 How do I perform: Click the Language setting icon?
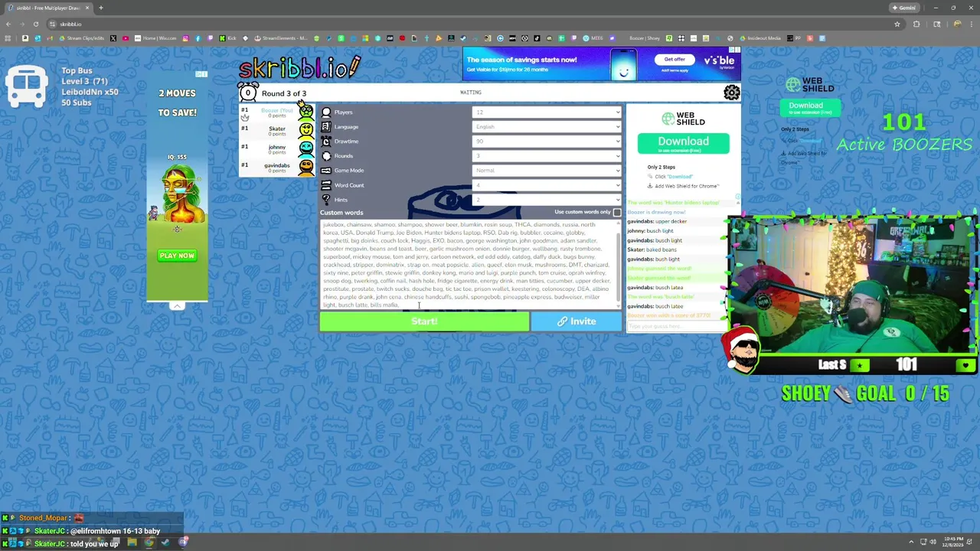[326, 127]
